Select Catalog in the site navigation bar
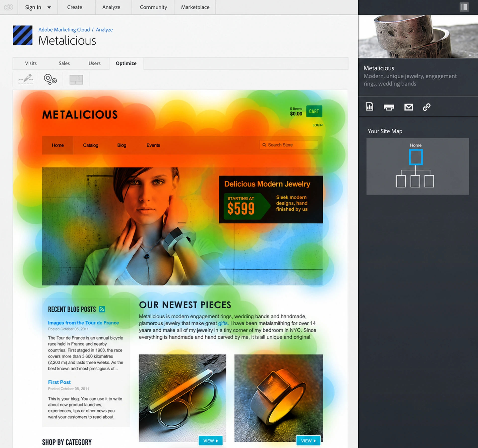Screen dimensions: 478x448 click(91, 145)
